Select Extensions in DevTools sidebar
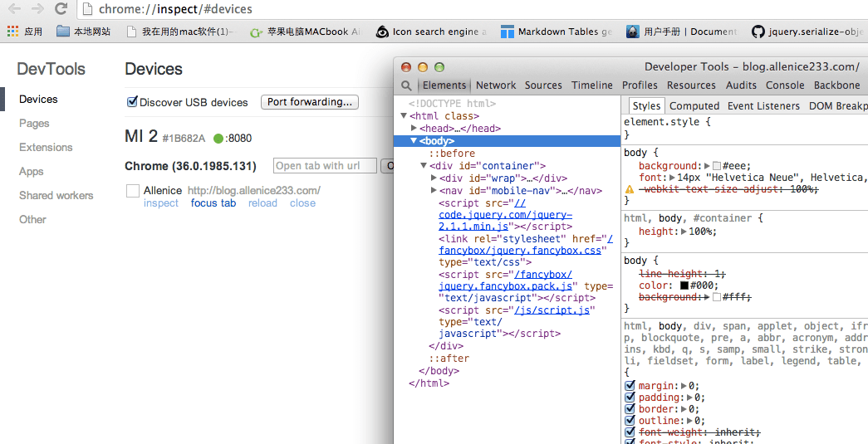This screenshot has width=868, height=444. tap(46, 147)
